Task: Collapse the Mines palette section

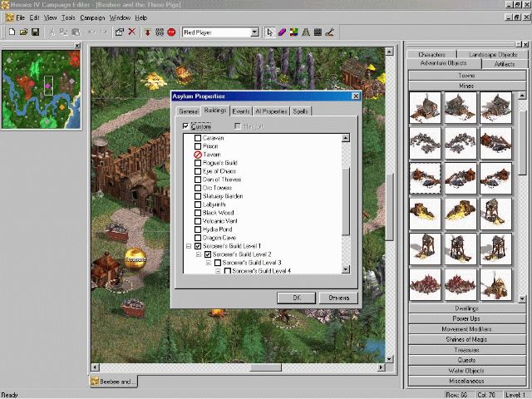Action: 466,86
